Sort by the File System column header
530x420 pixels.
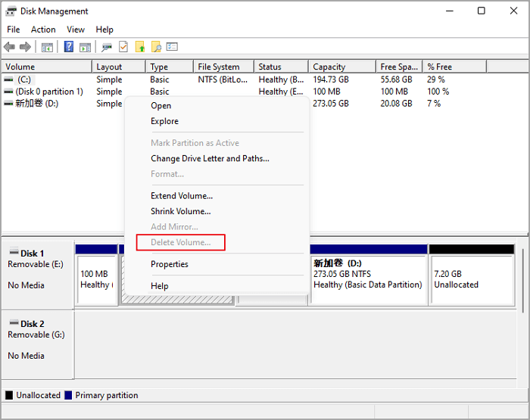coord(218,67)
